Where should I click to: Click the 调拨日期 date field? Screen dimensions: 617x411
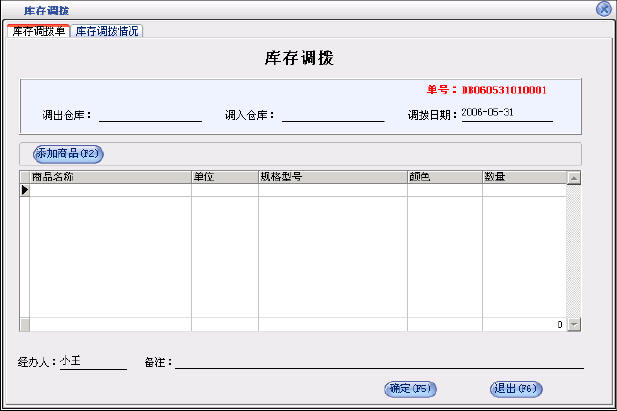click(x=506, y=114)
